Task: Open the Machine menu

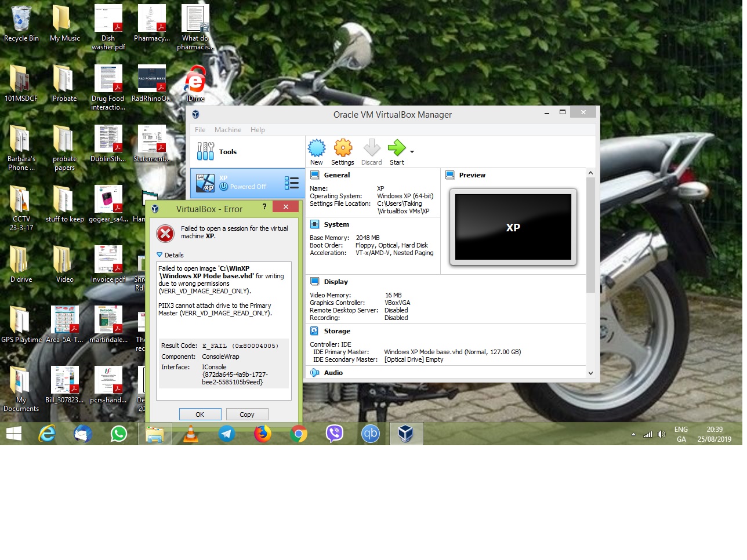Action: 228,130
